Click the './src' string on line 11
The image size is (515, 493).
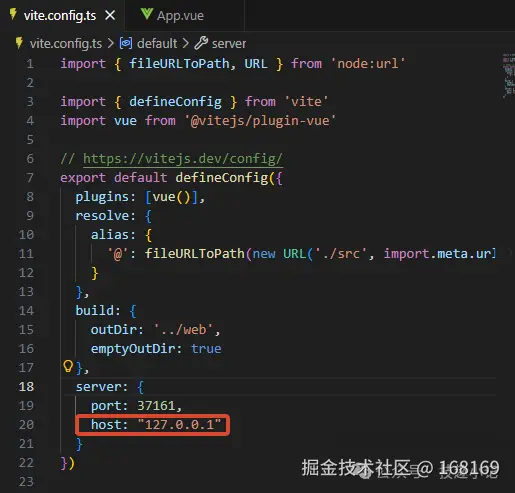pyautogui.click(x=341, y=254)
